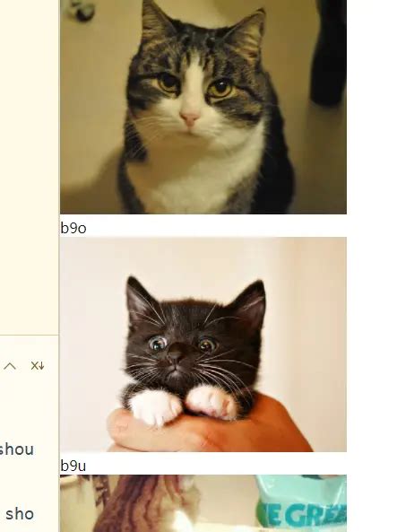
Task: Open the black kitten photo above b9u
Action: 203,344
